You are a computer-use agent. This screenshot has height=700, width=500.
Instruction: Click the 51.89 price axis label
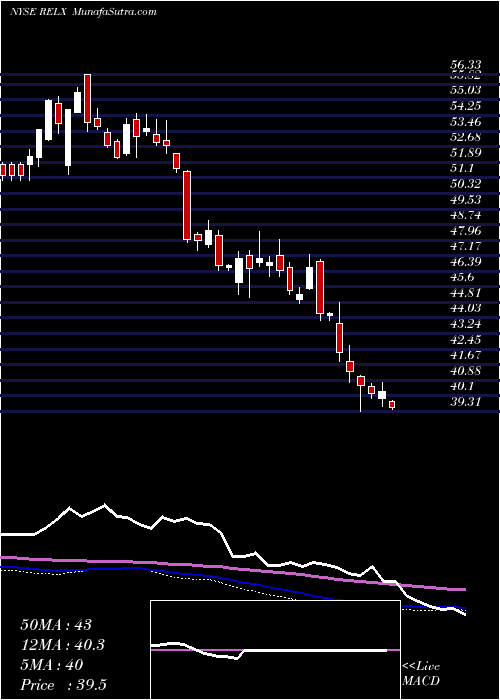[466, 153]
